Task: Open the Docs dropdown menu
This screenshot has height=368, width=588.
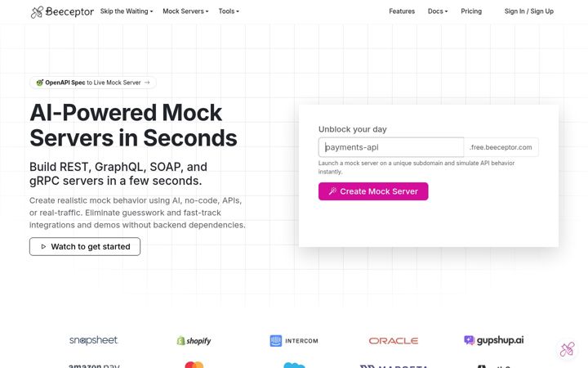Action: pyautogui.click(x=438, y=11)
